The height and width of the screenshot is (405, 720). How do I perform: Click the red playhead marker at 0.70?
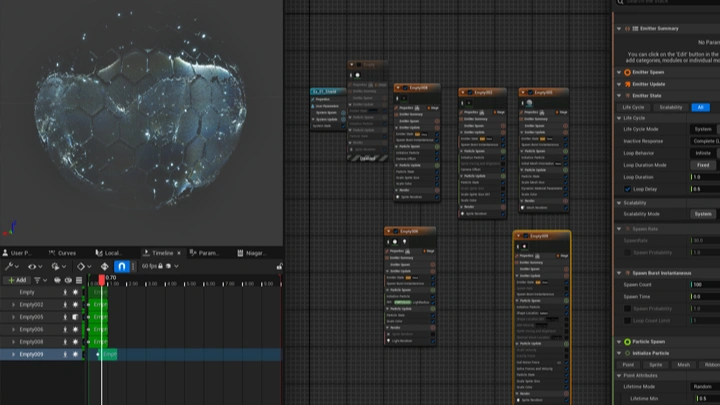[102, 280]
